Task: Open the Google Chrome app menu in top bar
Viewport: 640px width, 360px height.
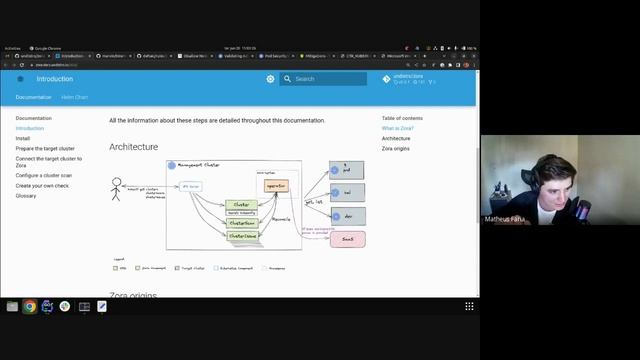Action: pos(45,48)
